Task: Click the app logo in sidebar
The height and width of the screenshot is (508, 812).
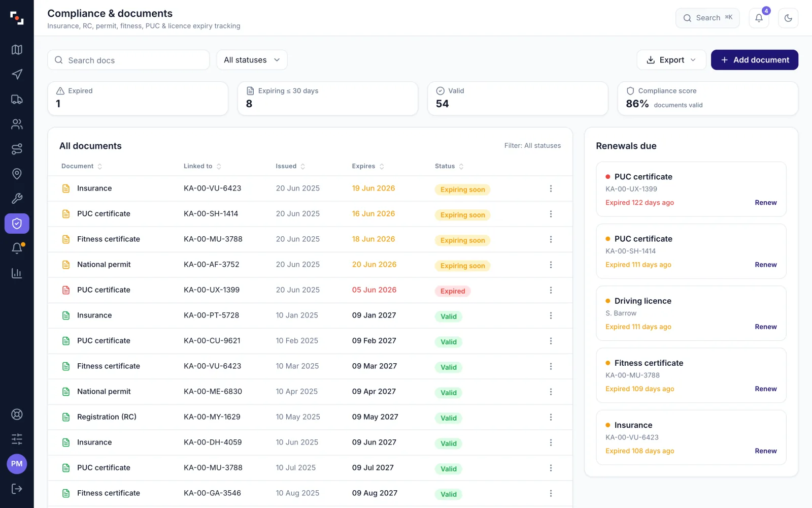Action: coord(17,18)
